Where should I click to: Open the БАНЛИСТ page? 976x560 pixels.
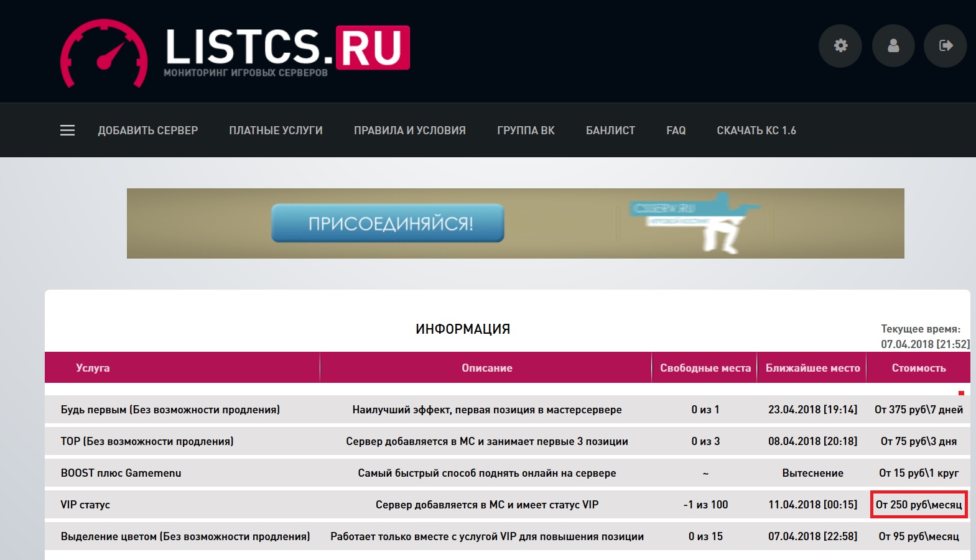click(610, 131)
